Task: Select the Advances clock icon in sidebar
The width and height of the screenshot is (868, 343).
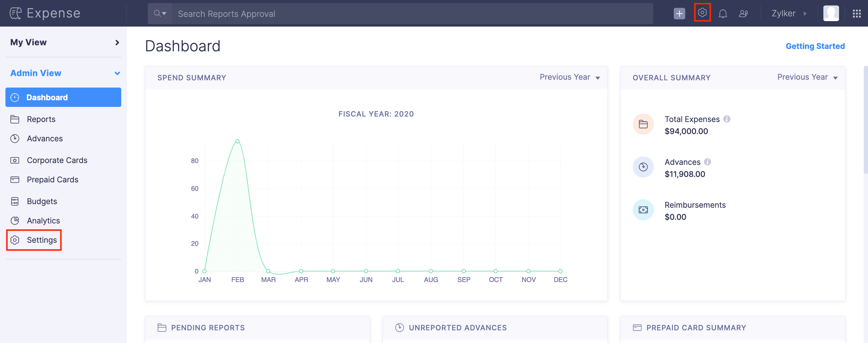Action: coord(15,138)
